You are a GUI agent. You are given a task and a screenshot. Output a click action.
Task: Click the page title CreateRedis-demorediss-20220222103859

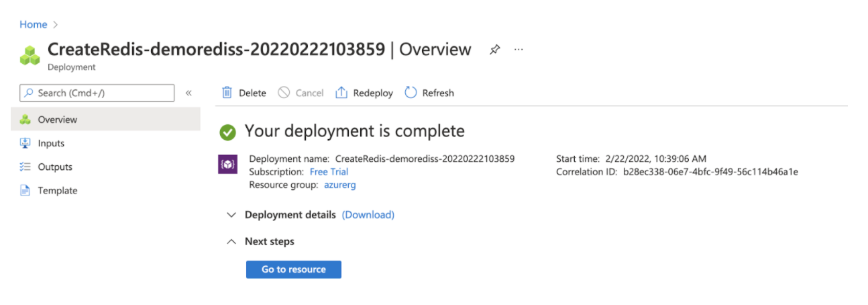217,50
